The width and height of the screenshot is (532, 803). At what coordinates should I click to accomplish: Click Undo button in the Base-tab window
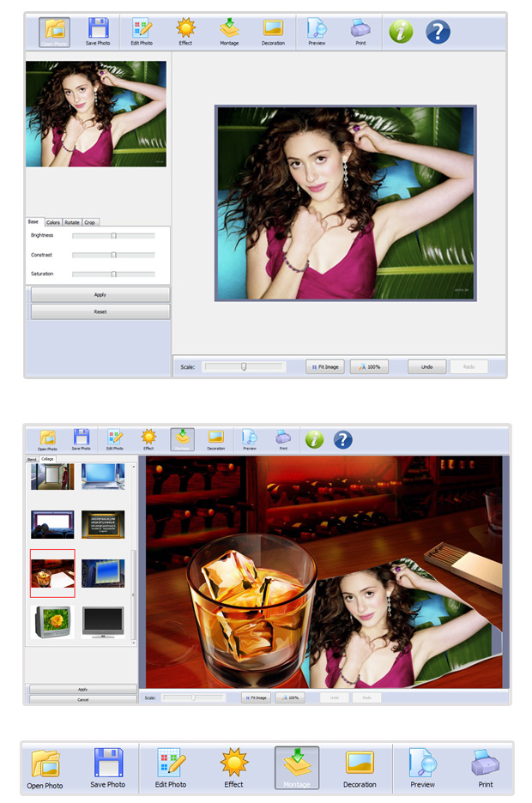(427, 366)
